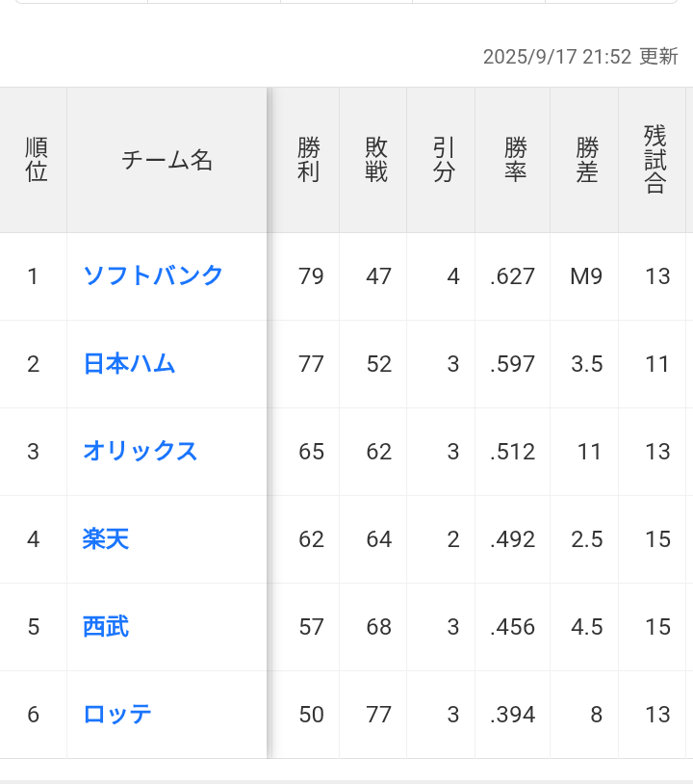The height and width of the screenshot is (784, 693).
Task: Click the 勝利 column header
Action: pos(308,160)
